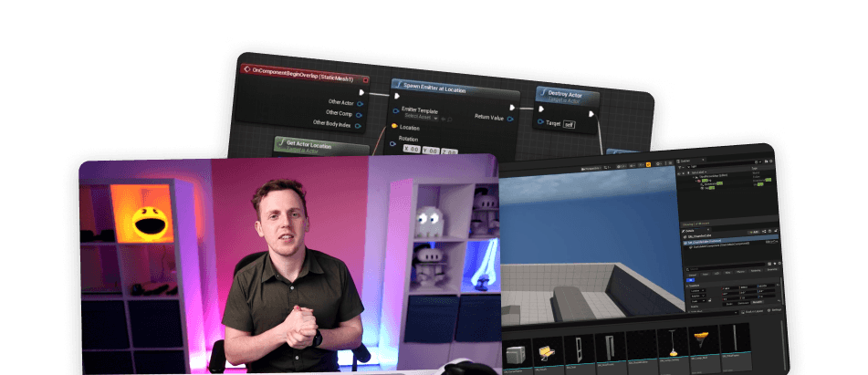Select the Other Comp output pin

360,114
